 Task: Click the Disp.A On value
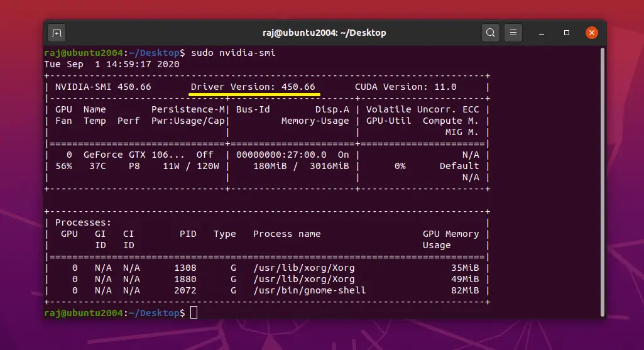pos(343,155)
